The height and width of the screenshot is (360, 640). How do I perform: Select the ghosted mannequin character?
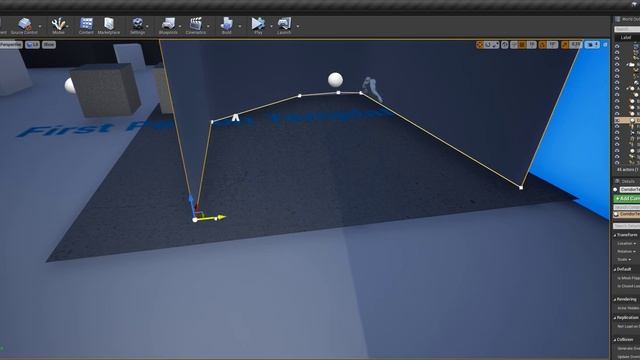click(372, 89)
